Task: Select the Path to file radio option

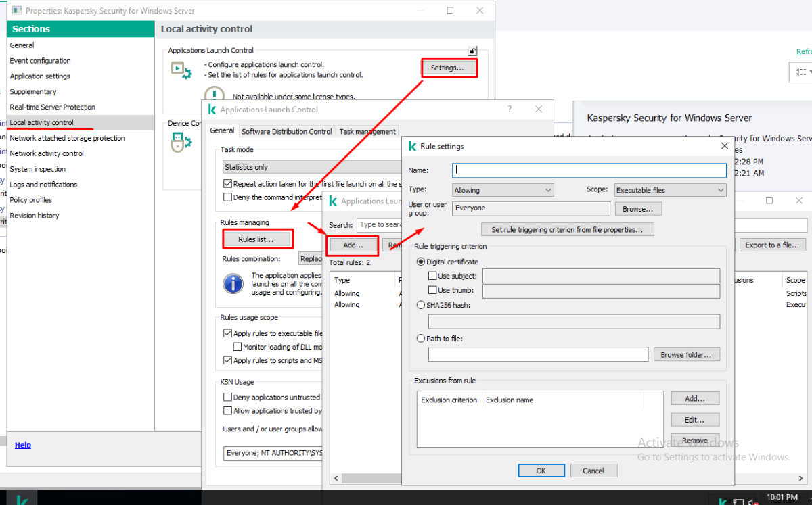Action: (422, 338)
